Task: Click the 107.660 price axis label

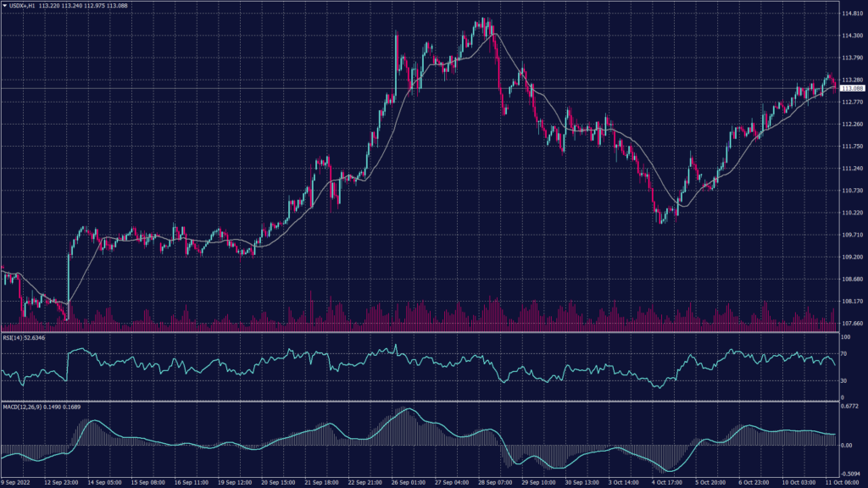Action: pyautogui.click(x=851, y=323)
